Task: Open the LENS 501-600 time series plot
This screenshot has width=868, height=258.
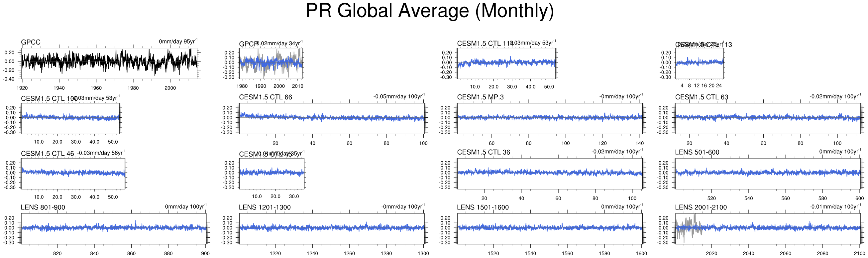Action: pos(768,173)
